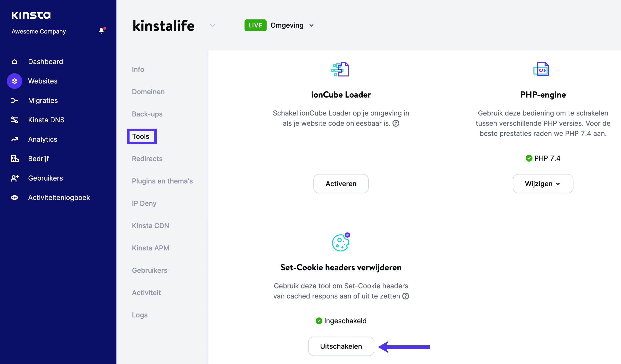This screenshot has width=621, height=364.
Task: Click the Set-Cookie headers help question mark
Action: coord(405,296)
